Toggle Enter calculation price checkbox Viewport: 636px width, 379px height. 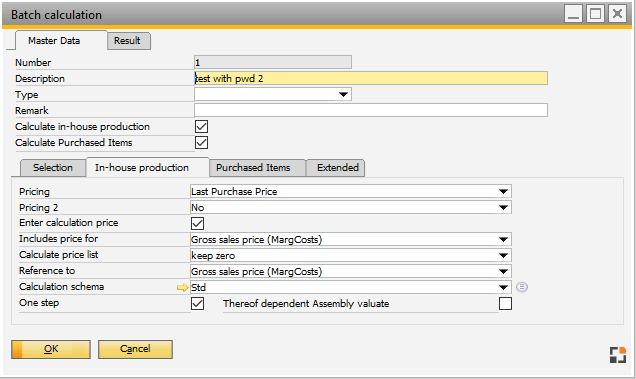click(x=198, y=223)
